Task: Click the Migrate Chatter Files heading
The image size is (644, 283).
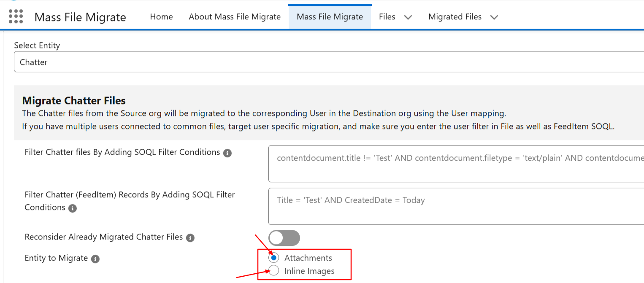Action: tap(74, 101)
